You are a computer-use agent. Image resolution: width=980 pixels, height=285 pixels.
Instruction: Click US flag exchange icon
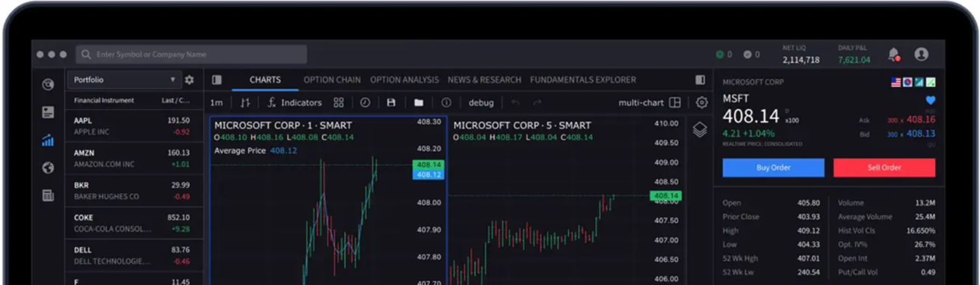point(896,82)
